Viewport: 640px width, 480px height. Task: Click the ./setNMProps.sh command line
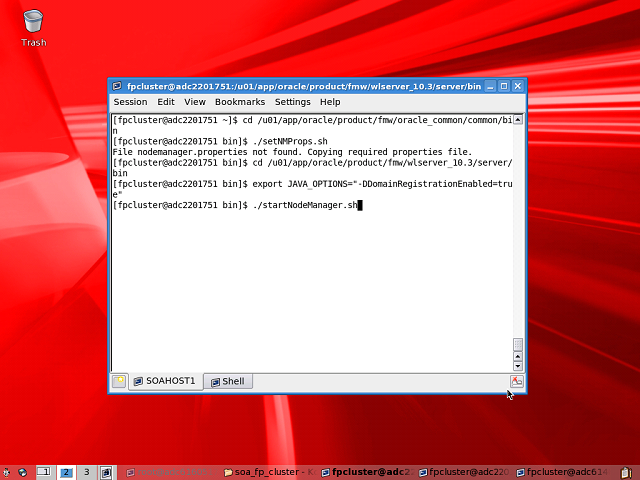point(220,142)
